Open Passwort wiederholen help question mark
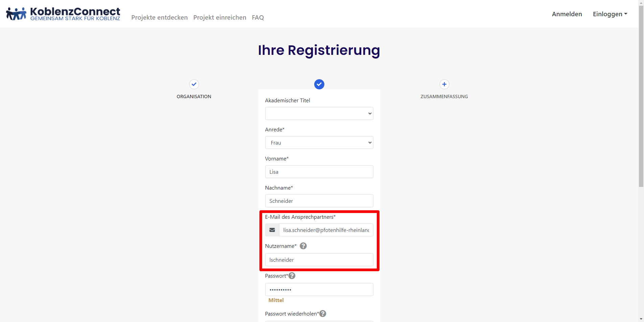Image resolution: width=644 pixels, height=322 pixels. [323, 314]
